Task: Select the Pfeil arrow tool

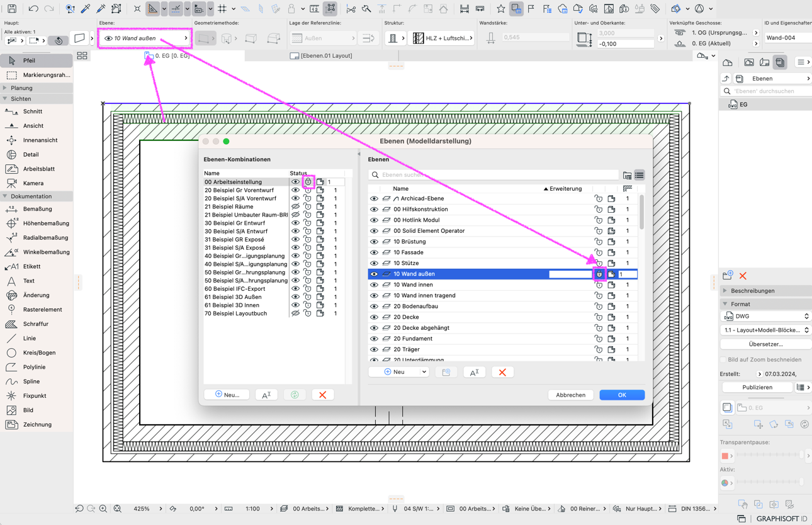Action: pyautogui.click(x=37, y=60)
